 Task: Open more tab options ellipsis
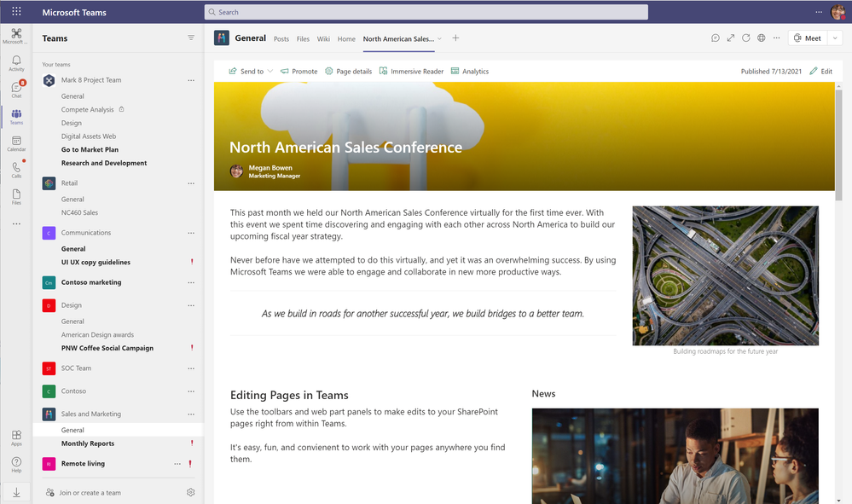[x=776, y=38]
